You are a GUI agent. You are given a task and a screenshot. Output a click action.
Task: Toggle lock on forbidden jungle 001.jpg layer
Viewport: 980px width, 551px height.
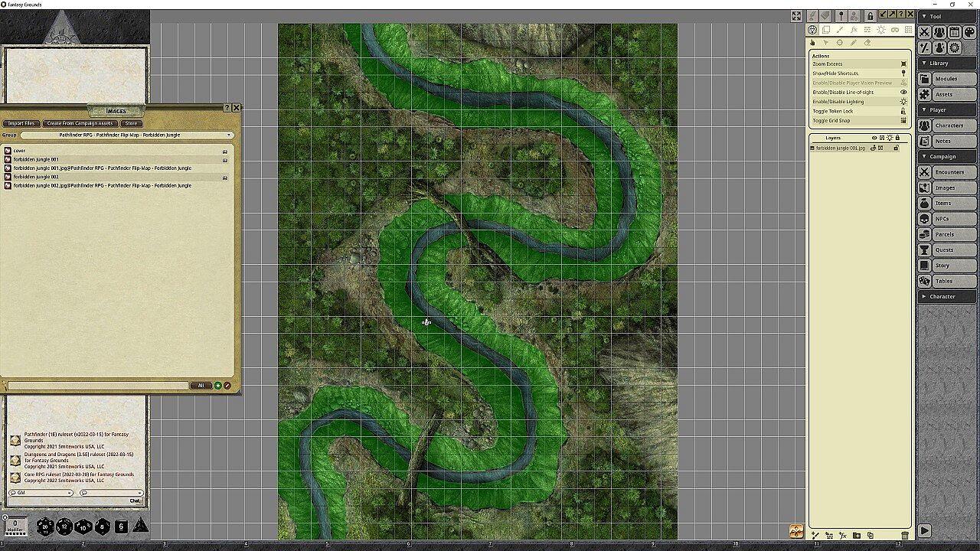[x=897, y=148]
